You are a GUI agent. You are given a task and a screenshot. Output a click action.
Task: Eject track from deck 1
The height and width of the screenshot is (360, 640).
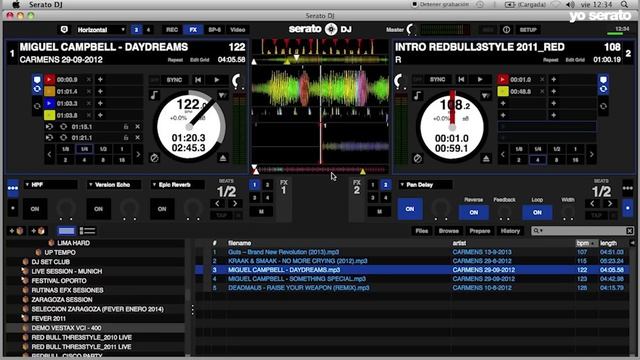(x=223, y=158)
